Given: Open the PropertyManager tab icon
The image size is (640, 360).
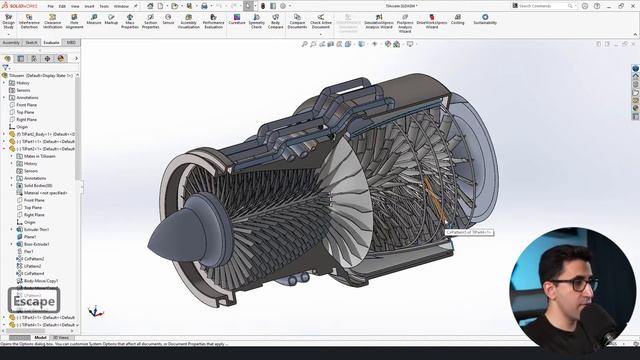Looking at the screenshot, I should (x=20, y=59).
